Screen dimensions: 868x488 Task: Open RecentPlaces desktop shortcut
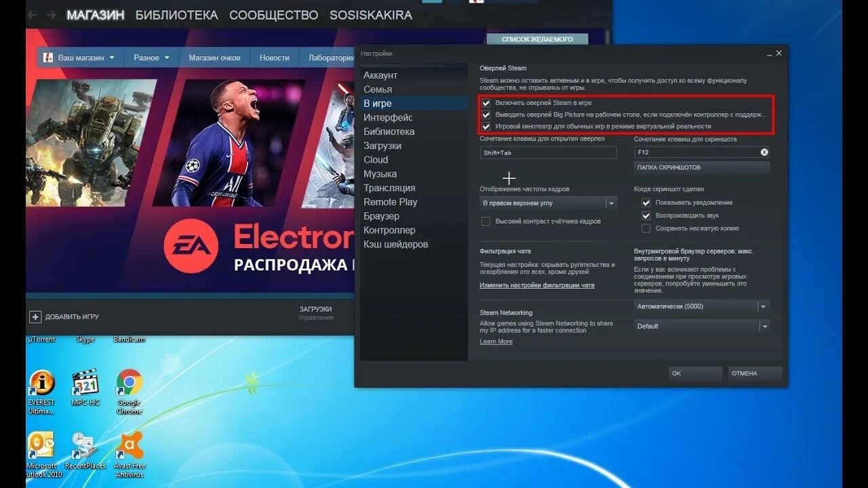(x=85, y=451)
